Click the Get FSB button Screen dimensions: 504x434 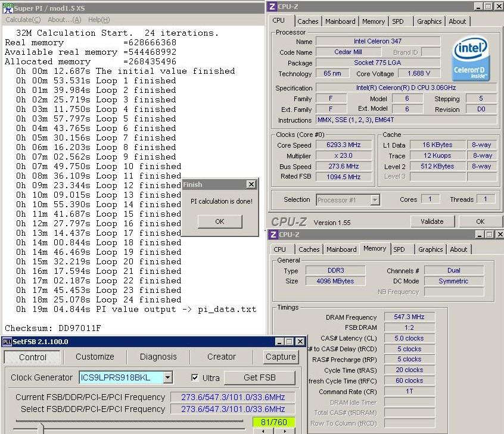pyautogui.click(x=259, y=377)
